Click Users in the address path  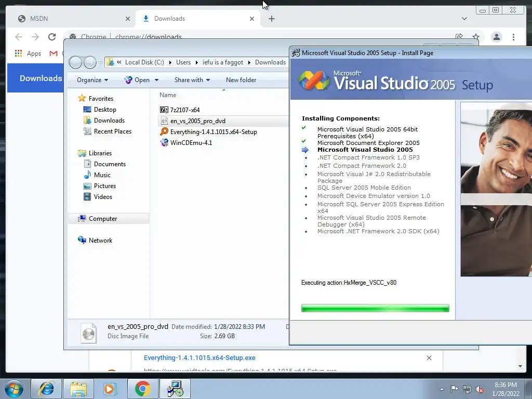point(183,62)
